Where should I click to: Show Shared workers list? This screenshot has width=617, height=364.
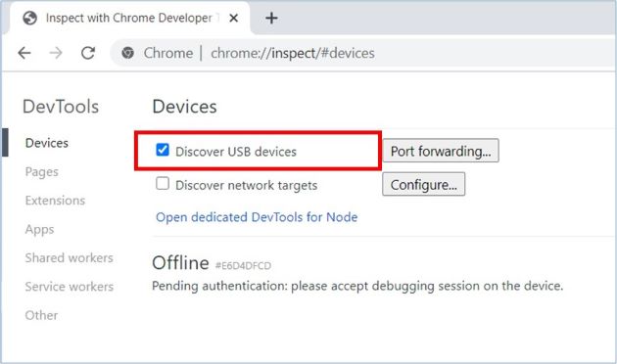[x=69, y=258]
